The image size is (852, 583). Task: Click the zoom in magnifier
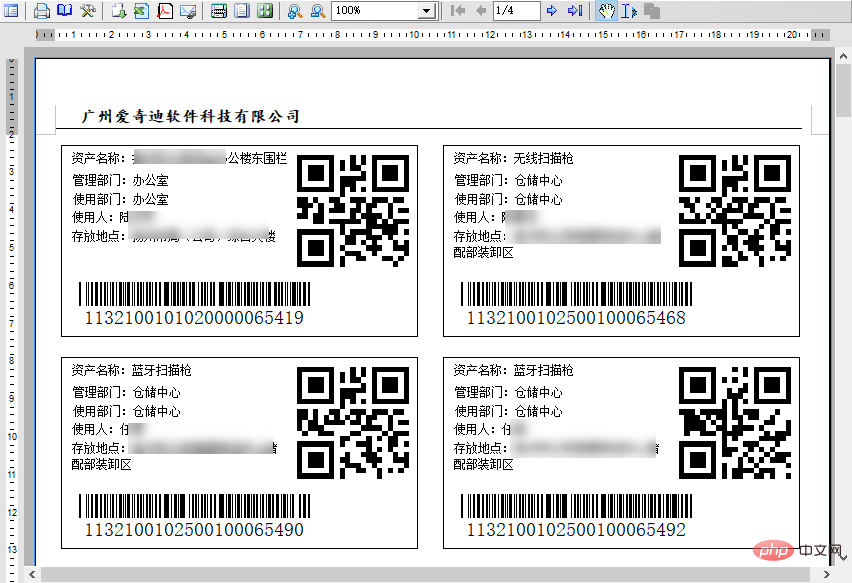click(x=295, y=10)
